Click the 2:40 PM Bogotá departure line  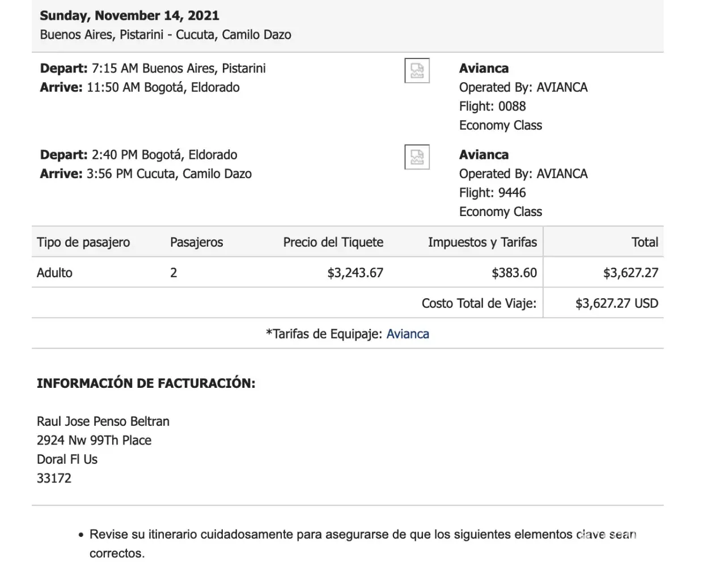[138, 155]
